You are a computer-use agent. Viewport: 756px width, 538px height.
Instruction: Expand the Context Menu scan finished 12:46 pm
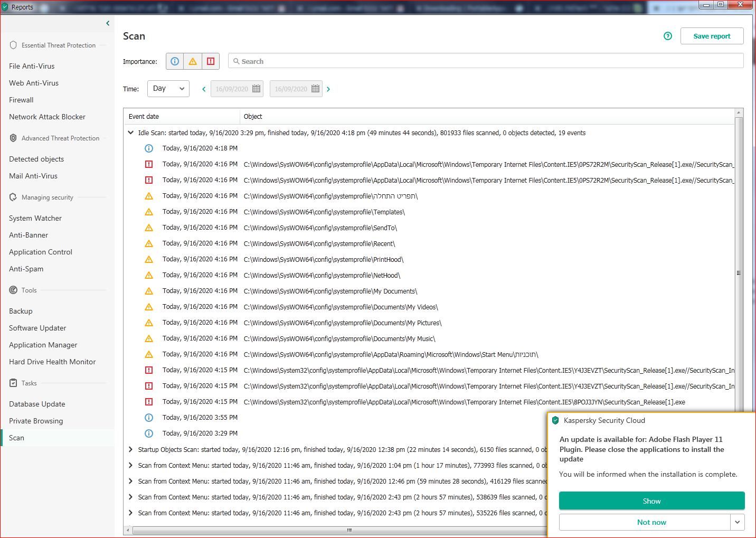pos(130,481)
